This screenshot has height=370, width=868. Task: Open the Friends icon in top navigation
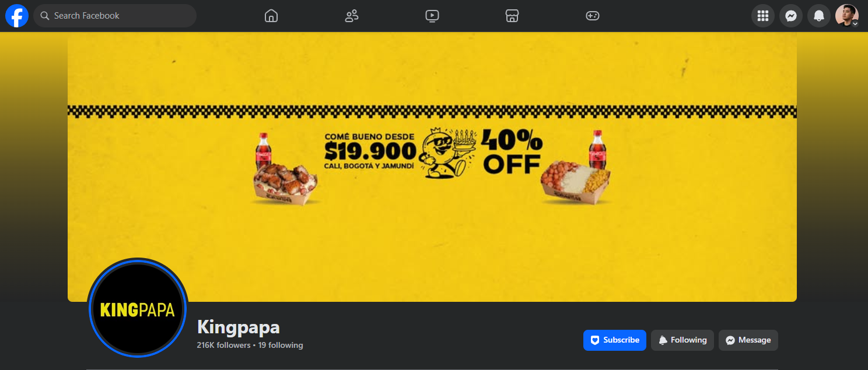click(352, 16)
